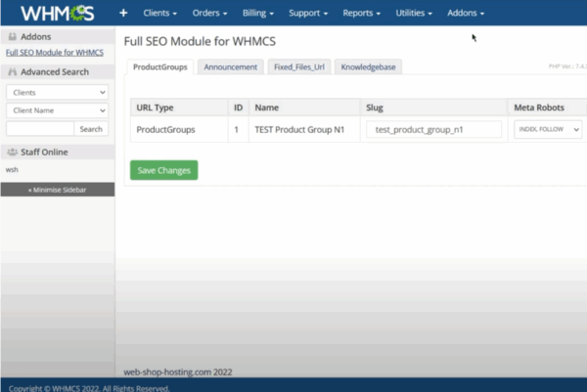The image size is (587, 392).
Task: Open the Orders menu
Action: [x=209, y=14]
